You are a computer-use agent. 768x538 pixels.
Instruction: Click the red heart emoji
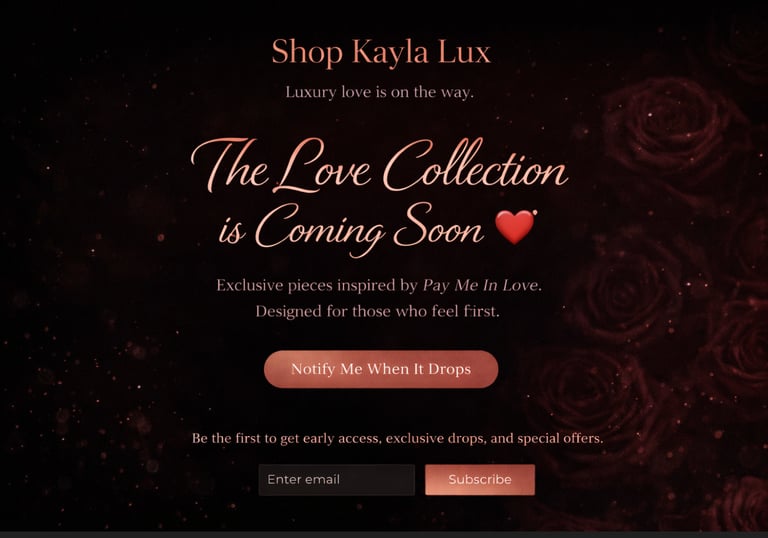[515, 227]
